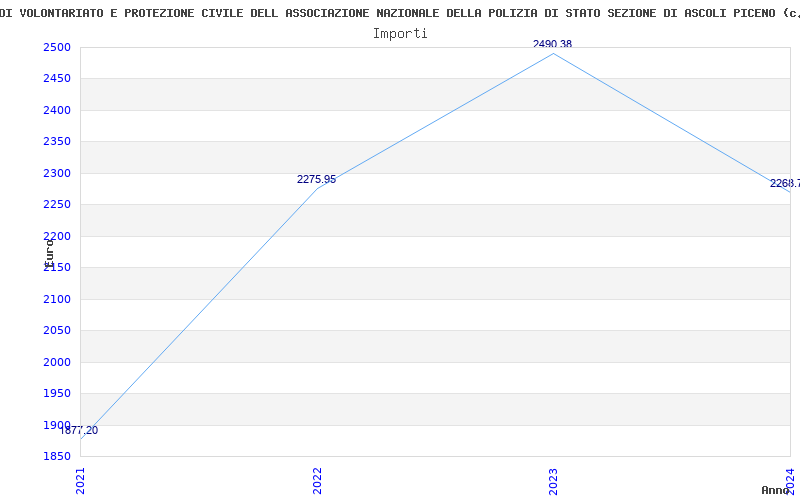Select the 1877.20 data label

(79, 430)
